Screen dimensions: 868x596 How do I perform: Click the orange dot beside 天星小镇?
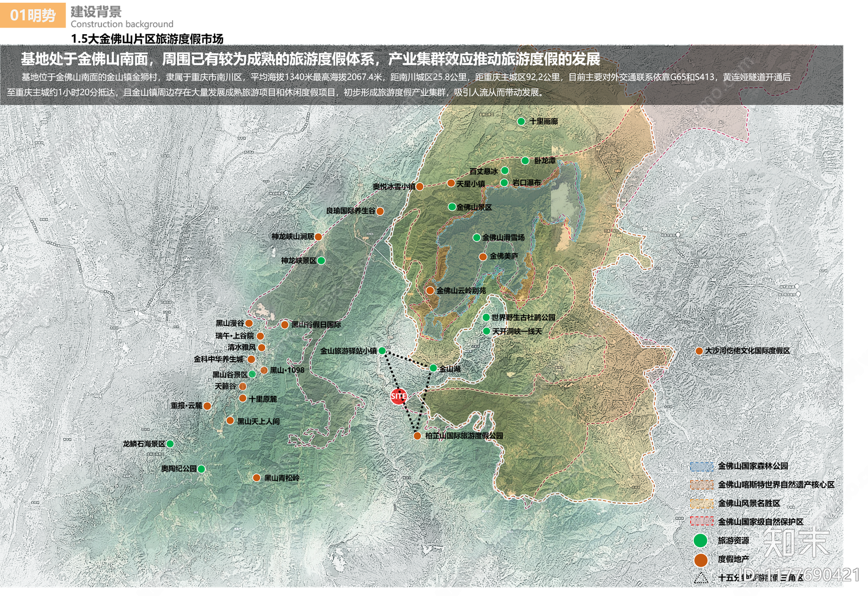pos(451,183)
